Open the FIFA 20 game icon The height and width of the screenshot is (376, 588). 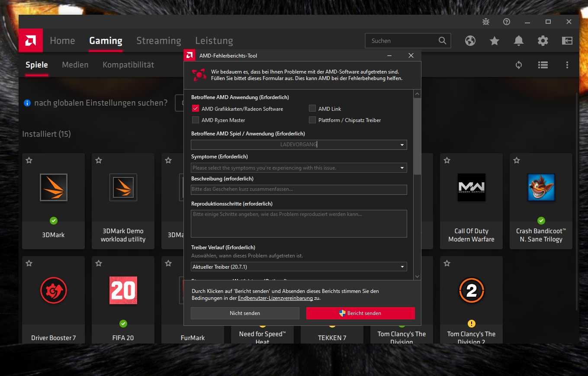123,290
